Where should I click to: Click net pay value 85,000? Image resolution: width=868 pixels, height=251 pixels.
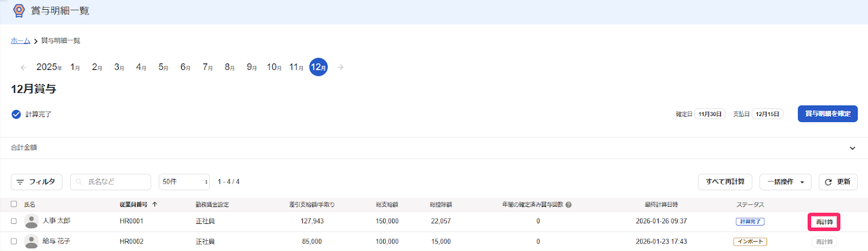click(312, 241)
